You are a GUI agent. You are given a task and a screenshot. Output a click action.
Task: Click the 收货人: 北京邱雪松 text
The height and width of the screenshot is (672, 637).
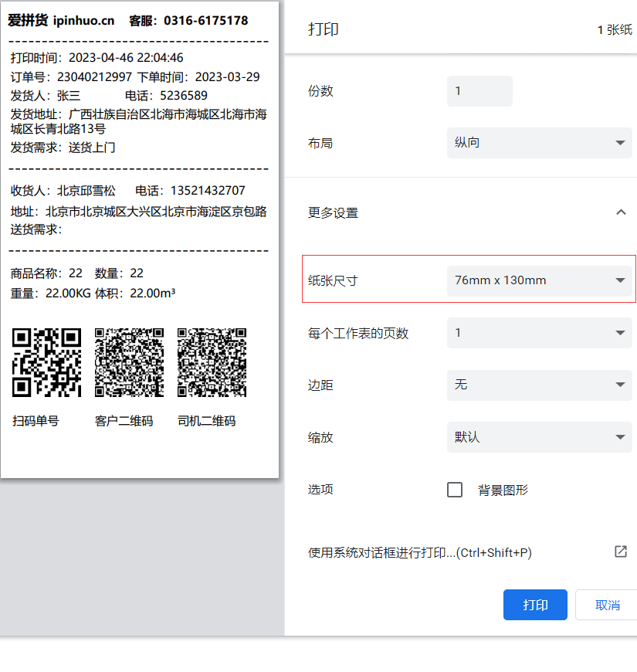click(x=63, y=191)
